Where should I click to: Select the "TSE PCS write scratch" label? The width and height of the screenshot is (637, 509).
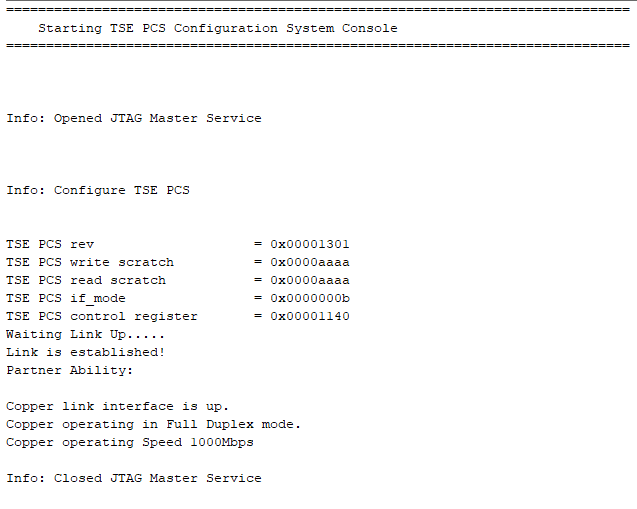click(x=90, y=262)
